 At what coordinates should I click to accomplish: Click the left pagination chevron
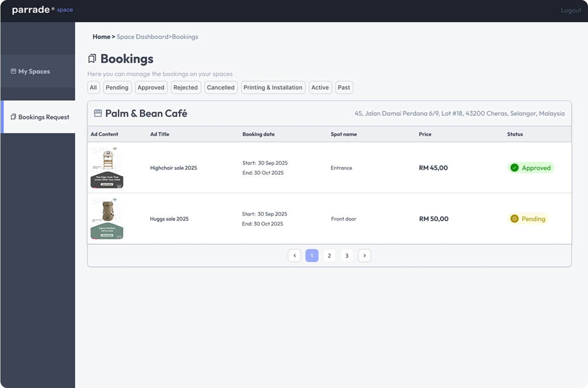[294, 255]
